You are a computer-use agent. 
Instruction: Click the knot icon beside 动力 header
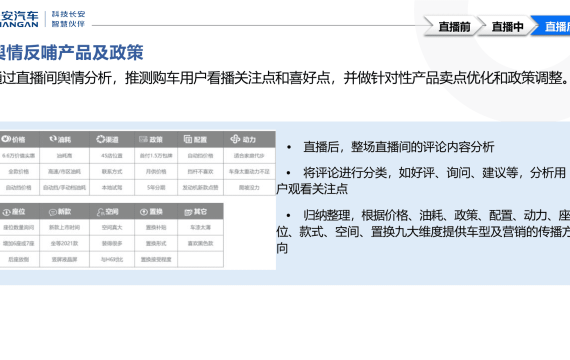(x=235, y=139)
